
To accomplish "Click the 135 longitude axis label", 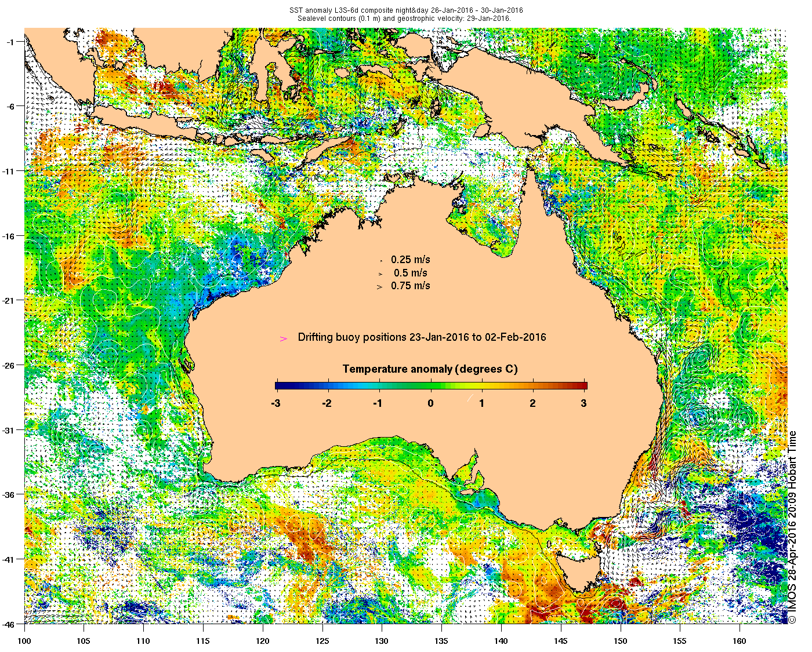I will 441,641.
